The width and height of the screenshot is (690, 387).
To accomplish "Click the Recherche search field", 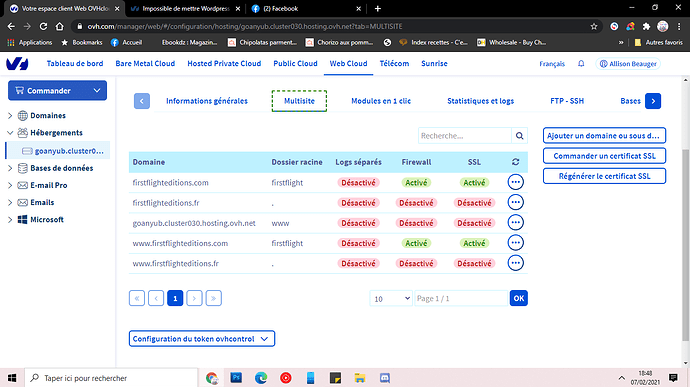I will click(465, 136).
